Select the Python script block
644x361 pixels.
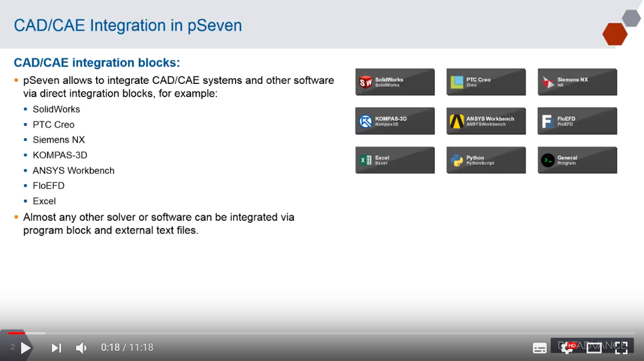(486, 161)
